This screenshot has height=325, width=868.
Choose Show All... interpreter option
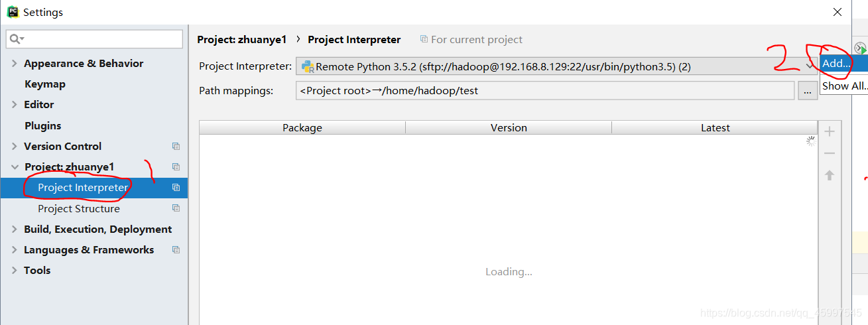click(843, 86)
